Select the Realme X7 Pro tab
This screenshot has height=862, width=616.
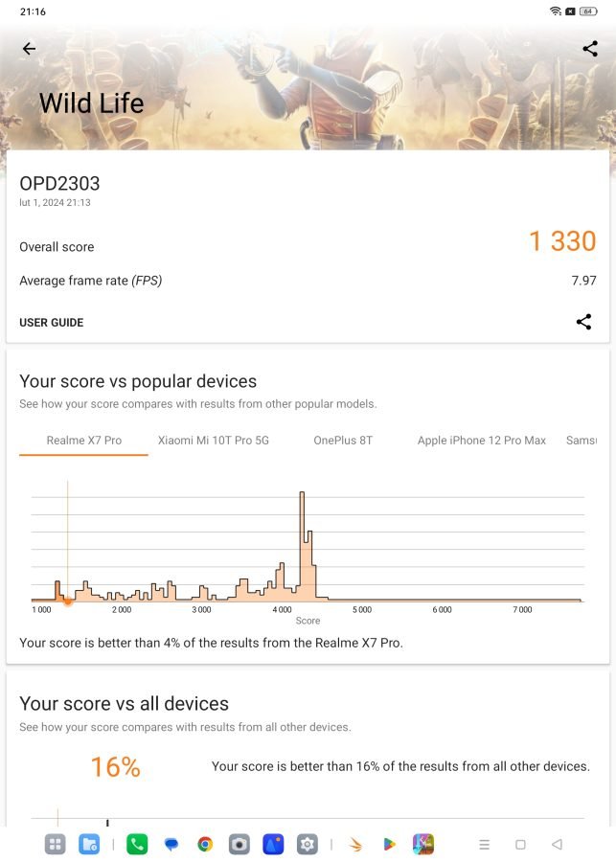click(x=83, y=441)
